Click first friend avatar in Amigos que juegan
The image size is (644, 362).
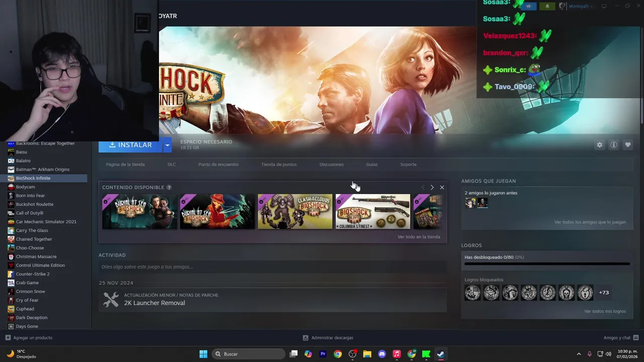pos(470,203)
